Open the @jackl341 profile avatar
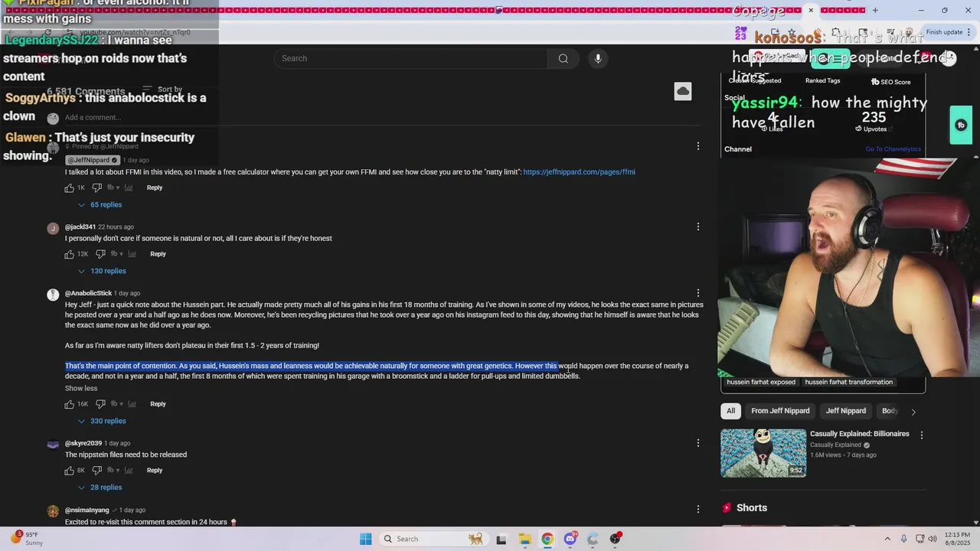980x551 pixels. pyautogui.click(x=53, y=228)
